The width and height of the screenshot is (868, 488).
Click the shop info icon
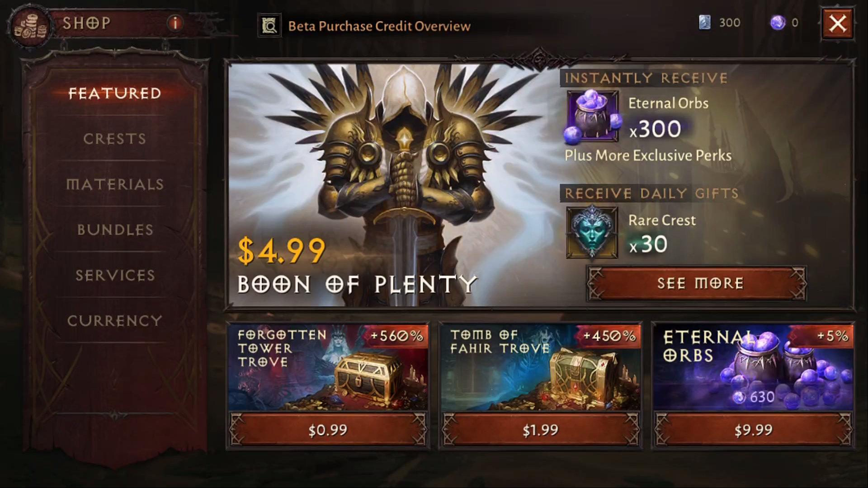tap(175, 23)
